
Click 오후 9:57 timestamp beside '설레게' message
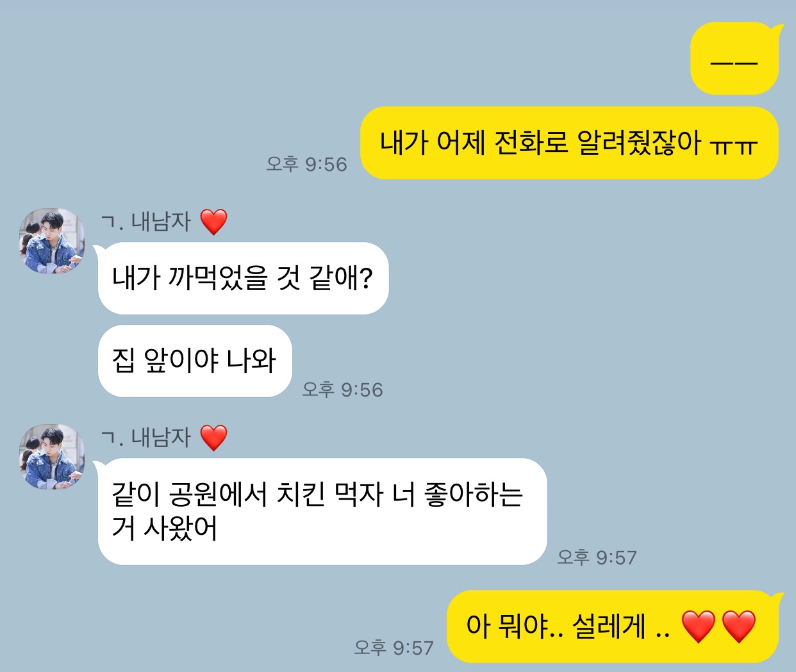tap(394, 648)
